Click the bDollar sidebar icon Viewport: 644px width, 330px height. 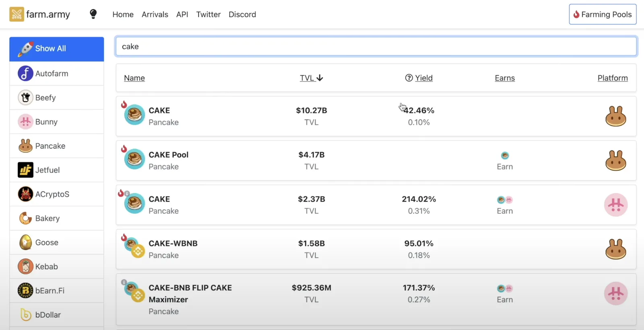point(25,315)
